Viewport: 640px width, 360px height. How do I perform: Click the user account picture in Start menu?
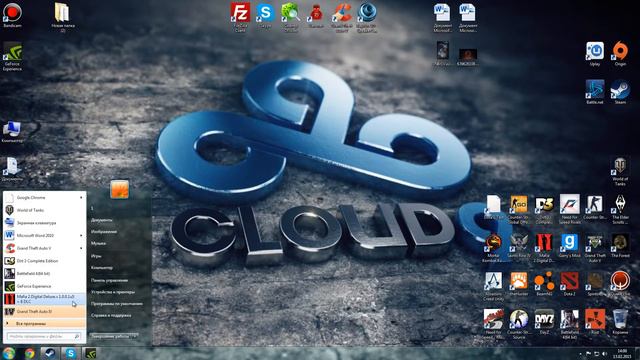[x=119, y=189]
